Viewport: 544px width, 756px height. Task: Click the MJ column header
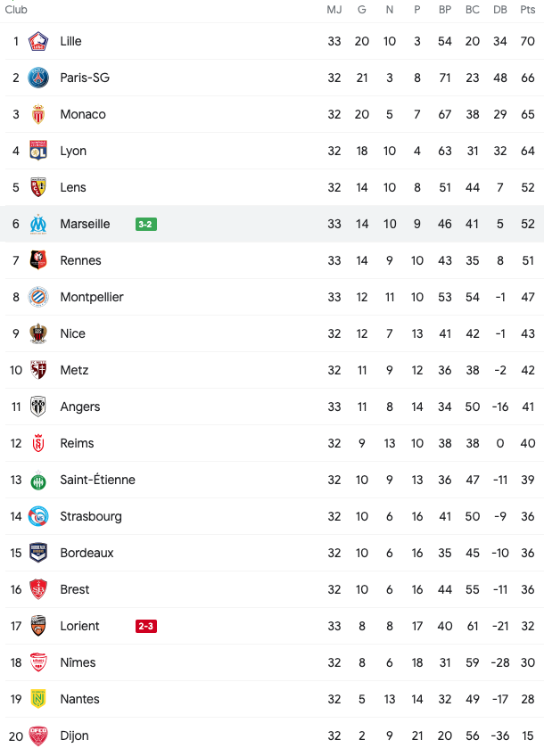[x=334, y=10]
